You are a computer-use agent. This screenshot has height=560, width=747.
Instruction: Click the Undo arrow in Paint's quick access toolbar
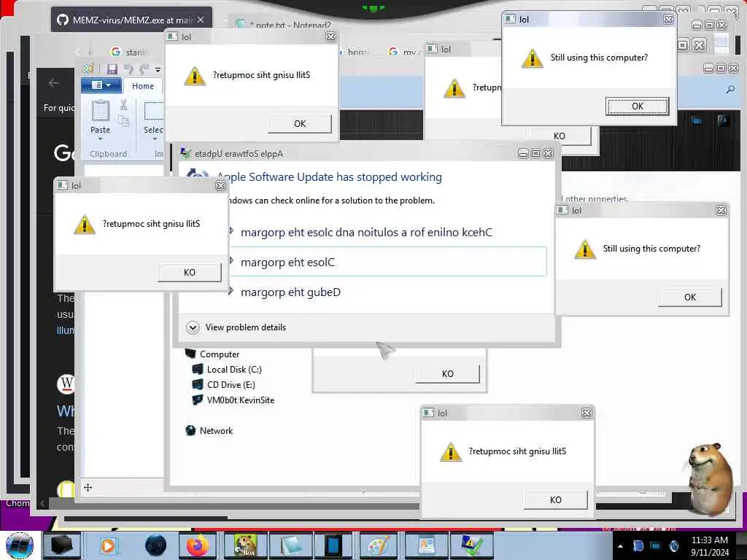(x=128, y=69)
